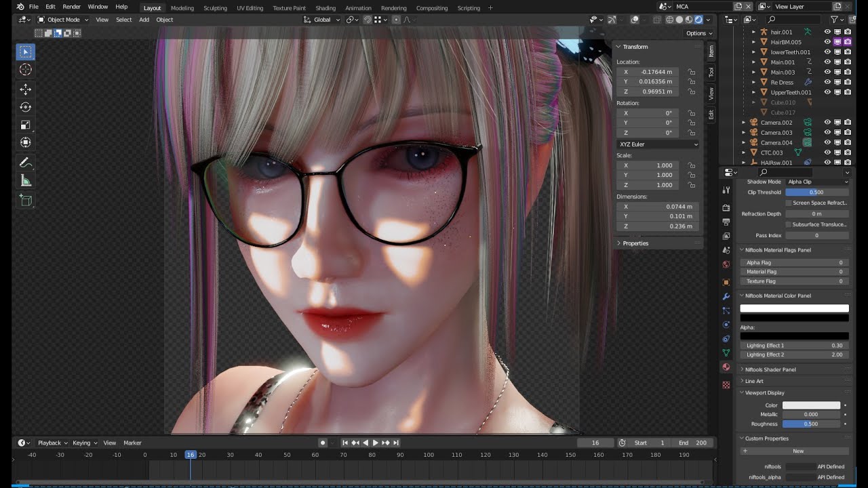Expand the Camera.003 outliner row

744,133
